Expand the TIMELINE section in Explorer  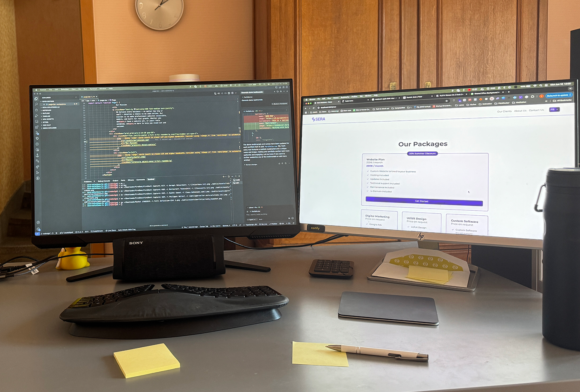(x=46, y=116)
